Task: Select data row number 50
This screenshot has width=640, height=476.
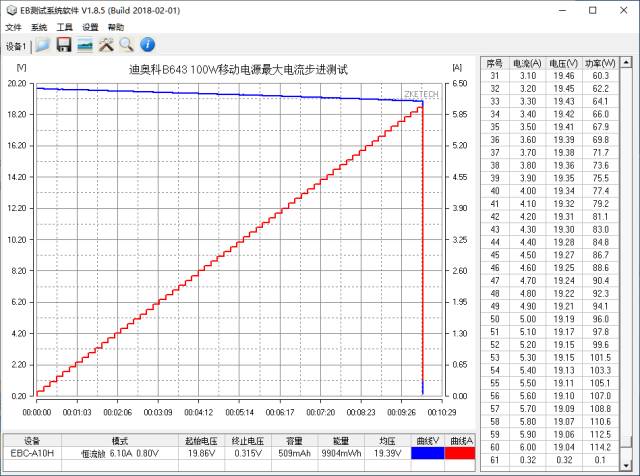Action: coord(550,319)
